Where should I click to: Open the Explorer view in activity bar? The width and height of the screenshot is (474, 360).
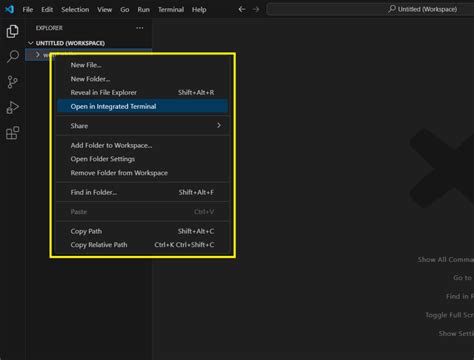(x=12, y=31)
